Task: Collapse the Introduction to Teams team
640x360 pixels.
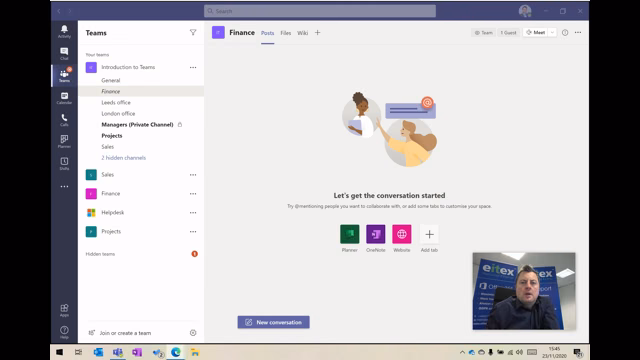Action: 128,67
